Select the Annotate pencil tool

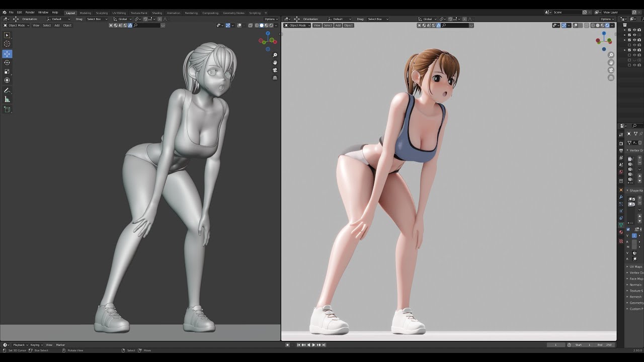pyautogui.click(x=7, y=90)
